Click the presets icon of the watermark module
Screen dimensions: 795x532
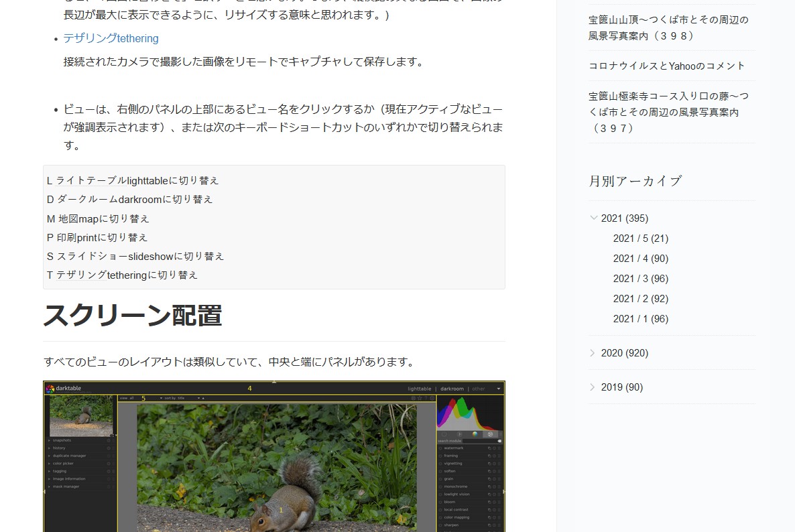click(x=499, y=448)
